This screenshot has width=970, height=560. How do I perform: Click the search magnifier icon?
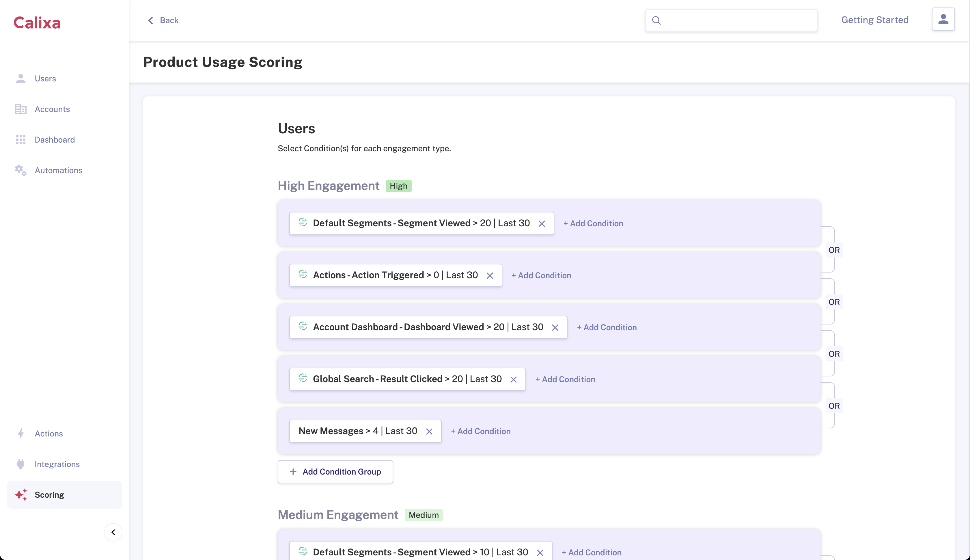click(656, 20)
